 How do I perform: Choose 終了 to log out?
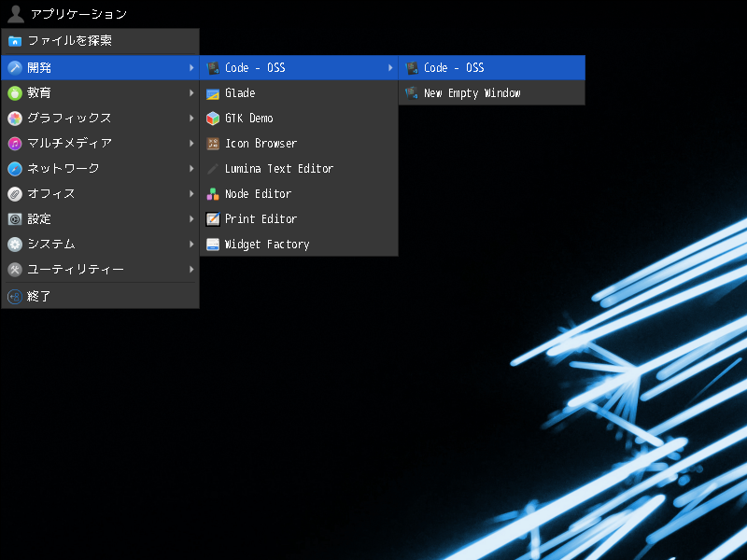click(100, 297)
